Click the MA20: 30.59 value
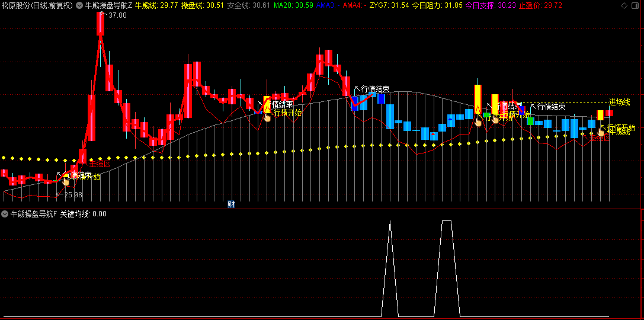This screenshot has width=644, height=320. point(293,5)
